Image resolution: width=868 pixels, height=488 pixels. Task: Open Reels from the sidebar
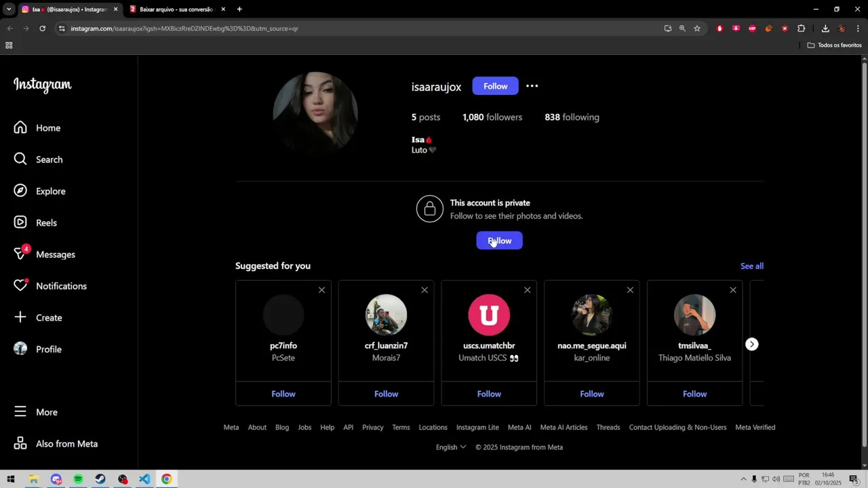coord(35,222)
